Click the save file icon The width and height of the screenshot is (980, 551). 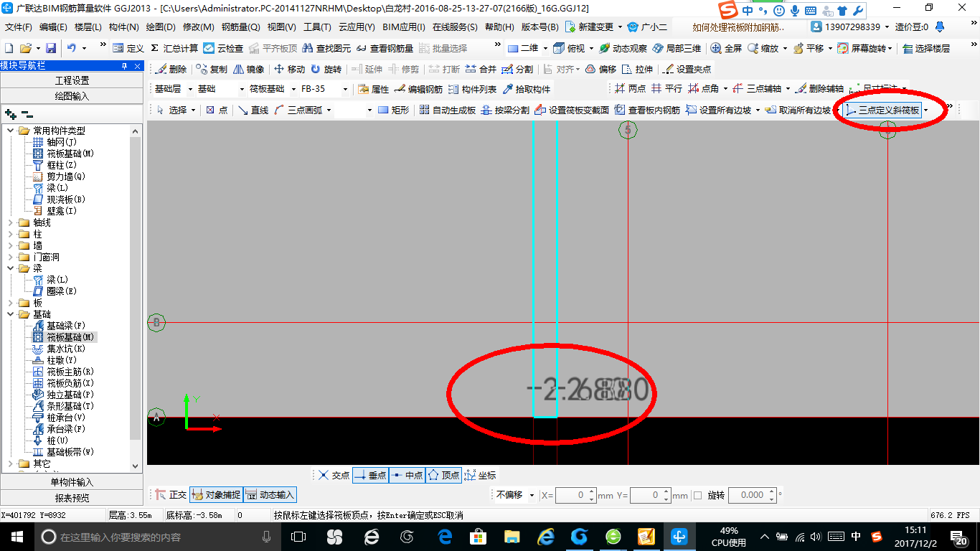[x=51, y=48]
